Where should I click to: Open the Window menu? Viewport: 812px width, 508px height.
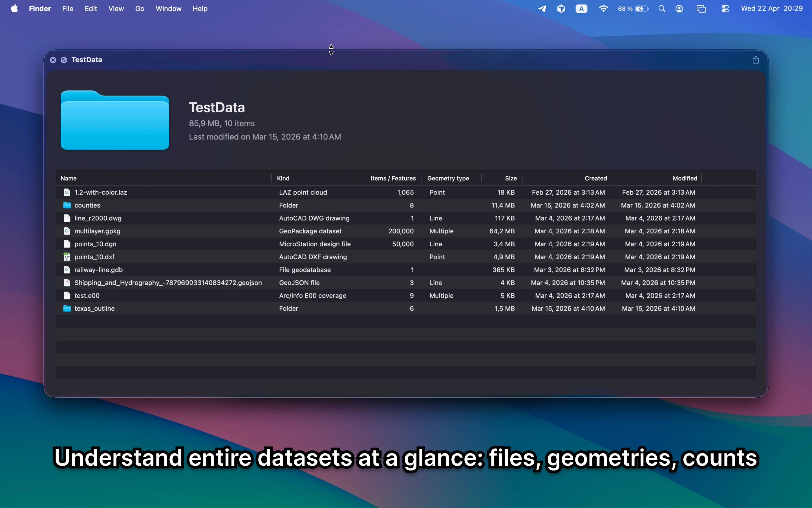pyautogui.click(x=168, y=9)
